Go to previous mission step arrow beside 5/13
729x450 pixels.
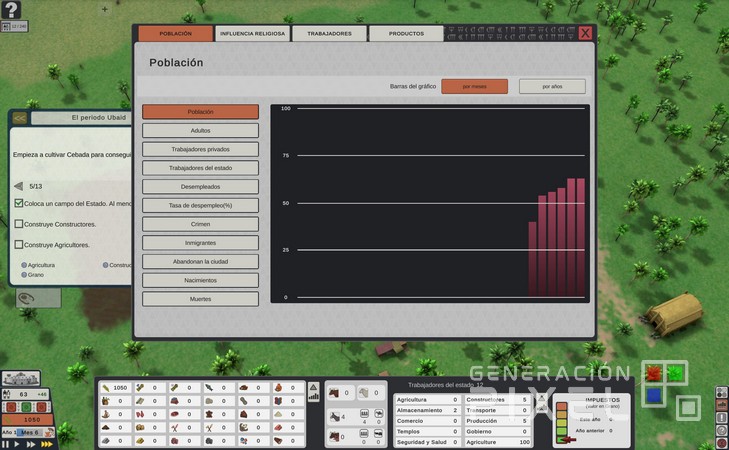point(19,186)
